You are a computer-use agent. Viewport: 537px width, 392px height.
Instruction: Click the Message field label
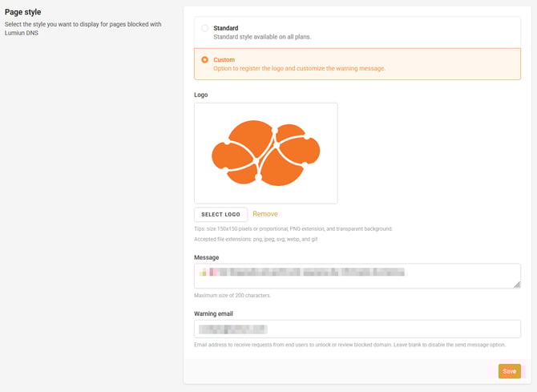207,257
